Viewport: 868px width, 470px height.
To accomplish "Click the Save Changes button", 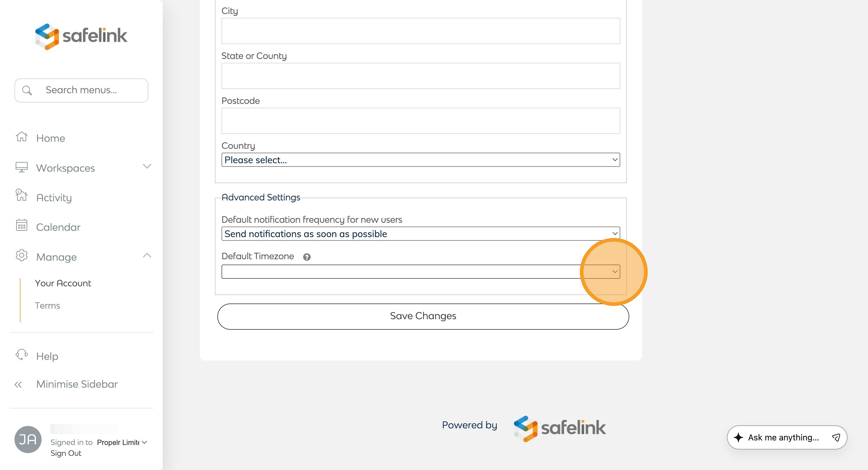I will click(423, 316).
